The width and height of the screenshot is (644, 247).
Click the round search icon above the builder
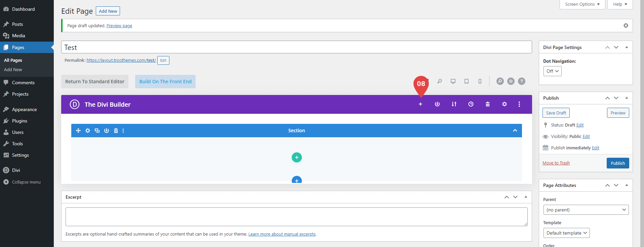(500, 81)
